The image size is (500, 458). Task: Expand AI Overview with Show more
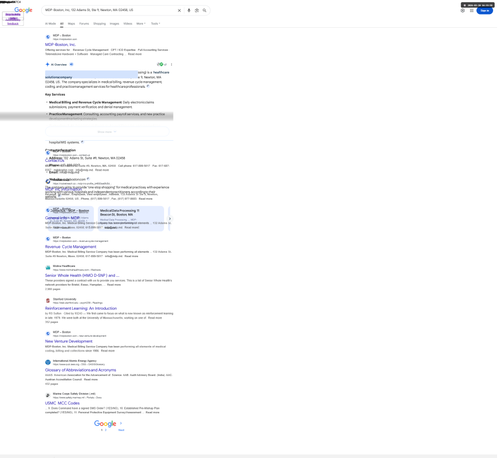click(107, 132)
